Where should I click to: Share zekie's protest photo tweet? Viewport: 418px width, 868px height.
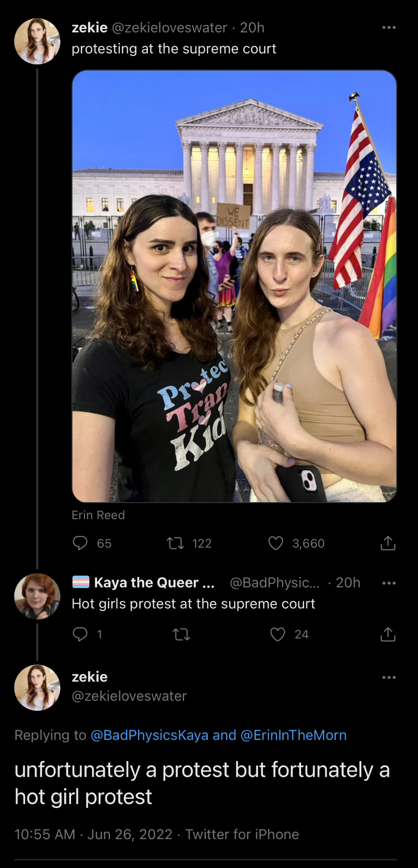point(388,543)
